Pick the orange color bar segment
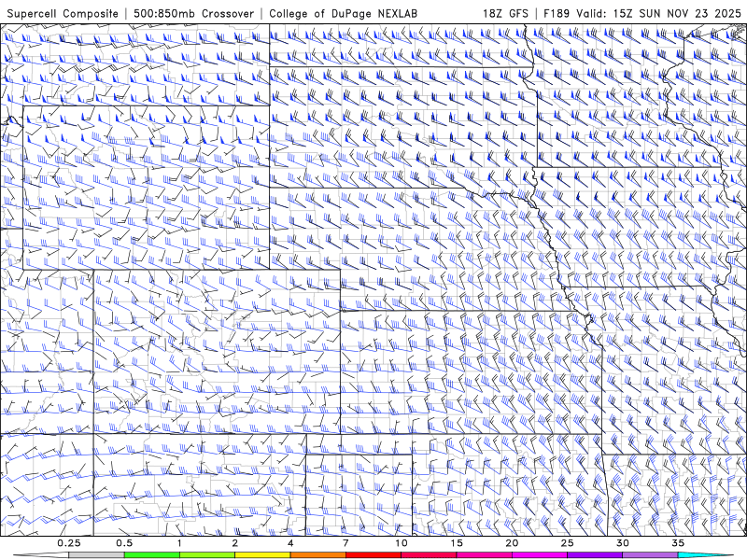 pyautogui.click(x=317, y=555)
